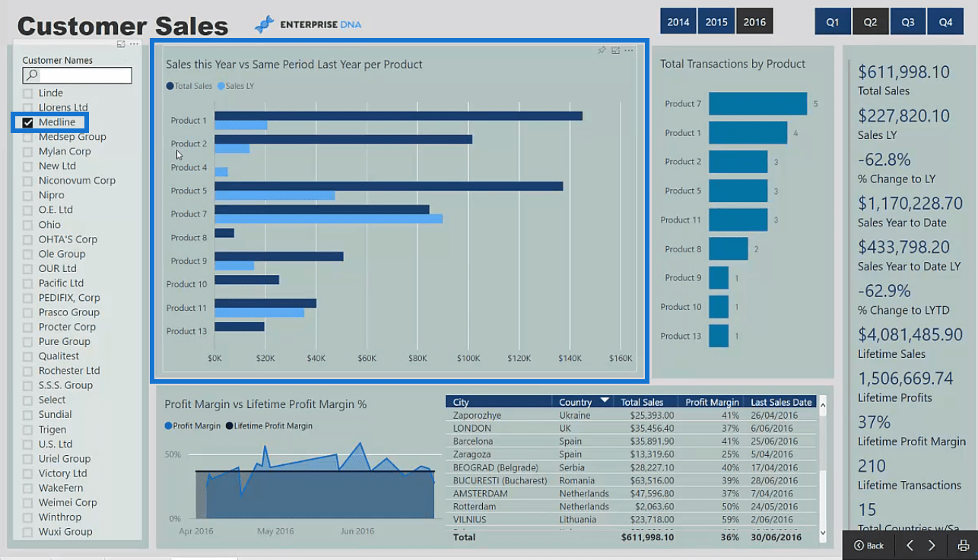Click the BUCURESTI (Bucharest) cell
Viewport: 978px width, 560px height.
(x=500, y=480)
